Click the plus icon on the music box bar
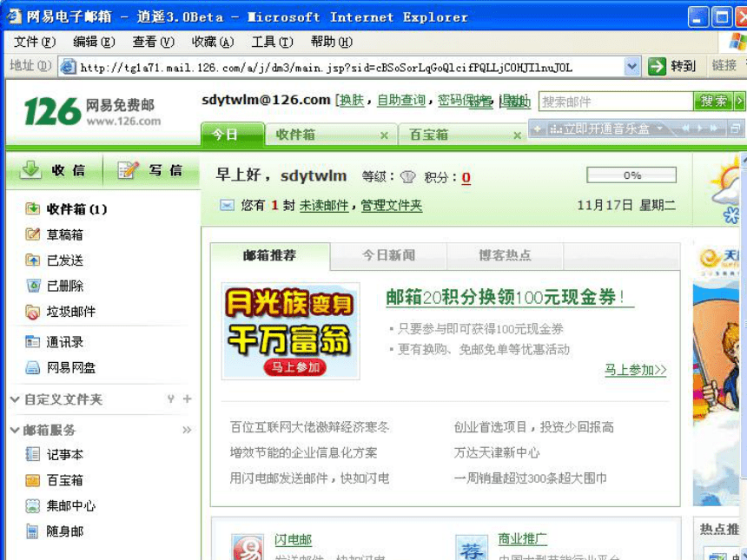Viewport: 747px width, 560px height. tap(538, 128)
